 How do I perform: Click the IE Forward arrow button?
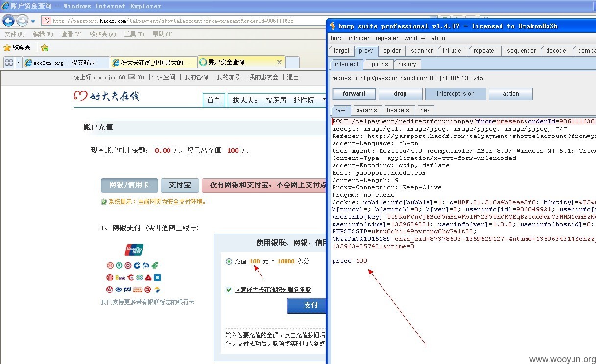coord(22,21)
